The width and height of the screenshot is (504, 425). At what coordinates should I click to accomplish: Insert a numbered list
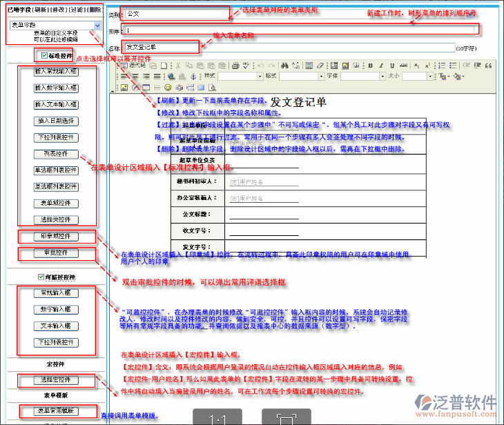(x=443, y=66)
